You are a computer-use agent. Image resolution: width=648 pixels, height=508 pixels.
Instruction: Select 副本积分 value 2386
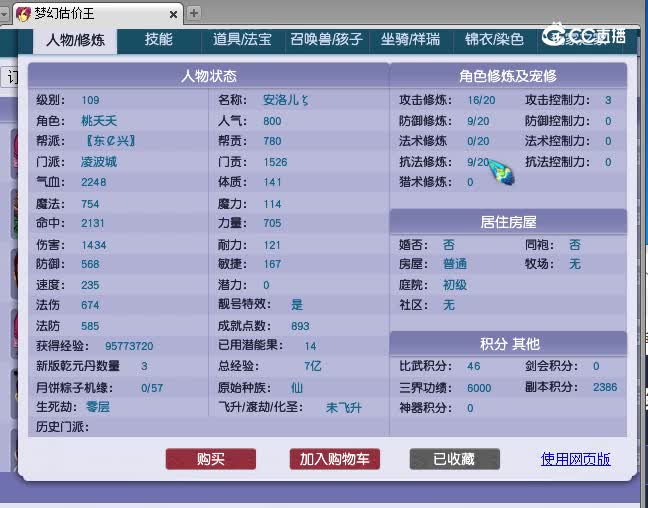point(605,387)
